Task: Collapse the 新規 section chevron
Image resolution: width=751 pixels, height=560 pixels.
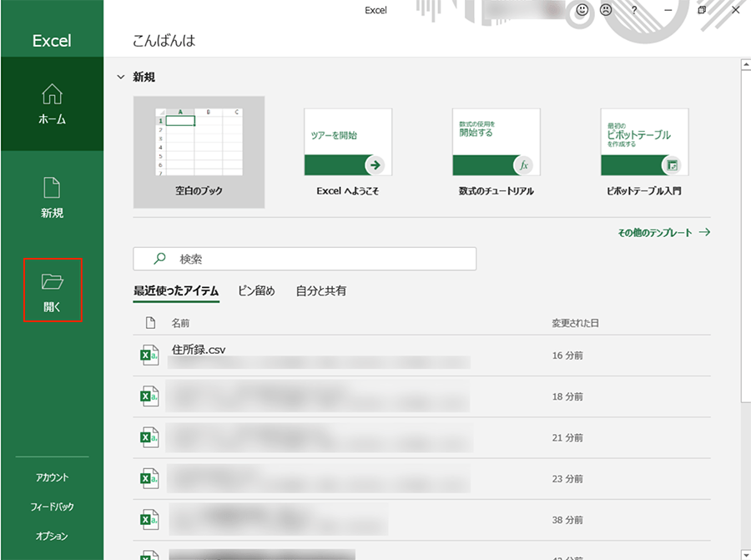Action: [x=121, y=77]
